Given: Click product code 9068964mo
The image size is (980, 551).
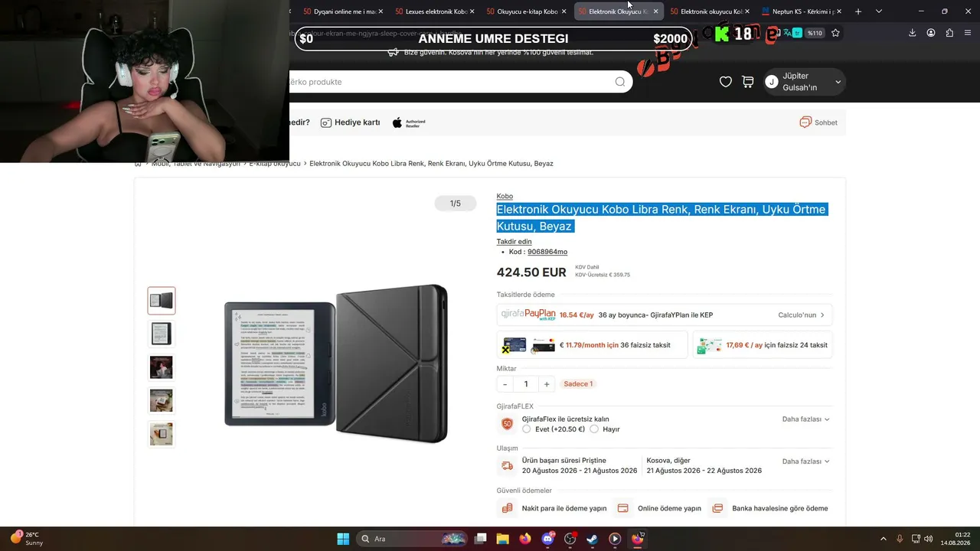Looking at the screenshot, I should pos(547,252).
